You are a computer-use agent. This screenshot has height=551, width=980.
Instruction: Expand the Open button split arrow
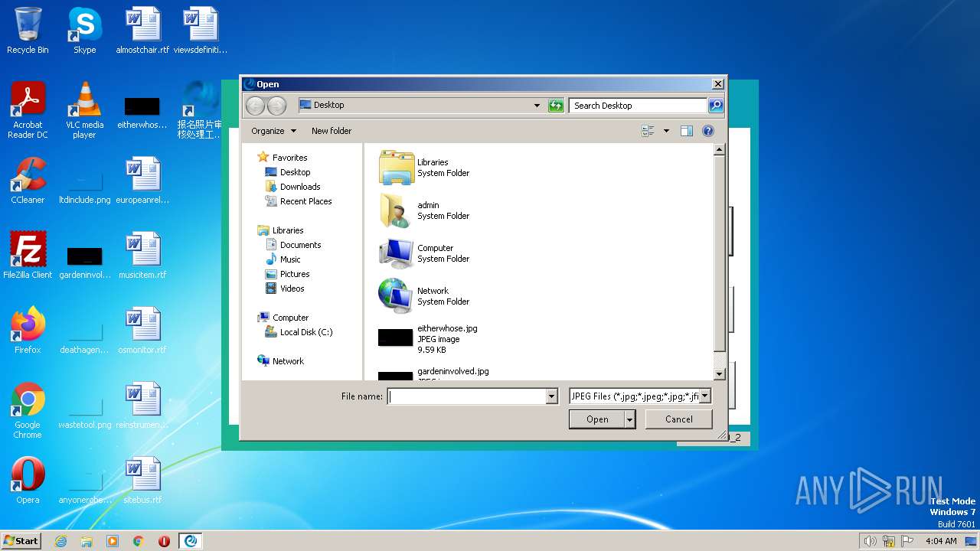[629, 419]
